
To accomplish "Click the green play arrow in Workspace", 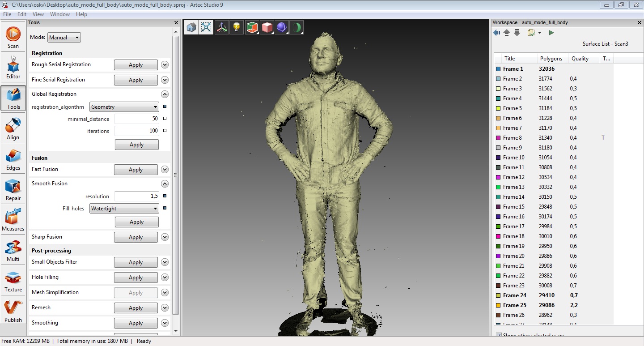I will 551,33.
